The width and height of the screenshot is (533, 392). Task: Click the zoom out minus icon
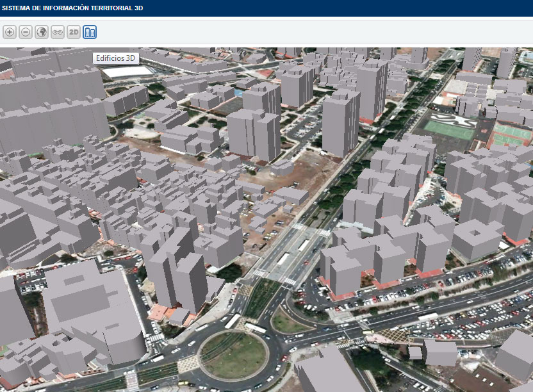tap(26, 32)
